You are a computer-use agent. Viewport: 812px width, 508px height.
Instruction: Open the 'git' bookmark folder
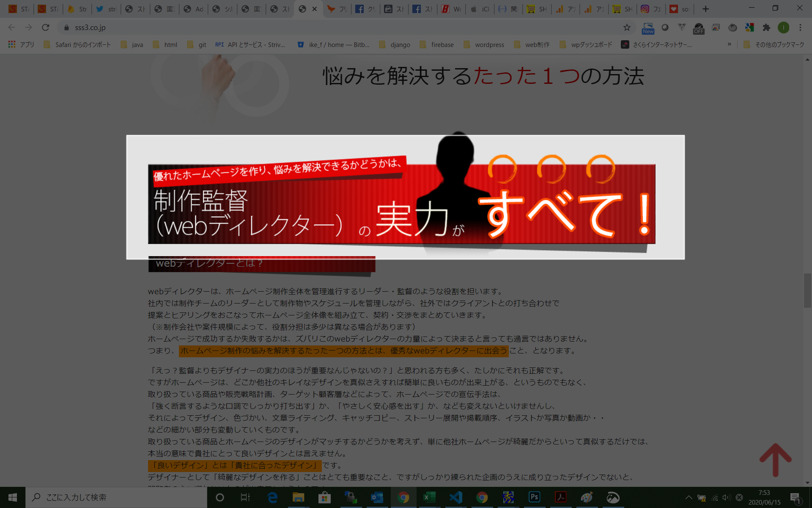197,44
